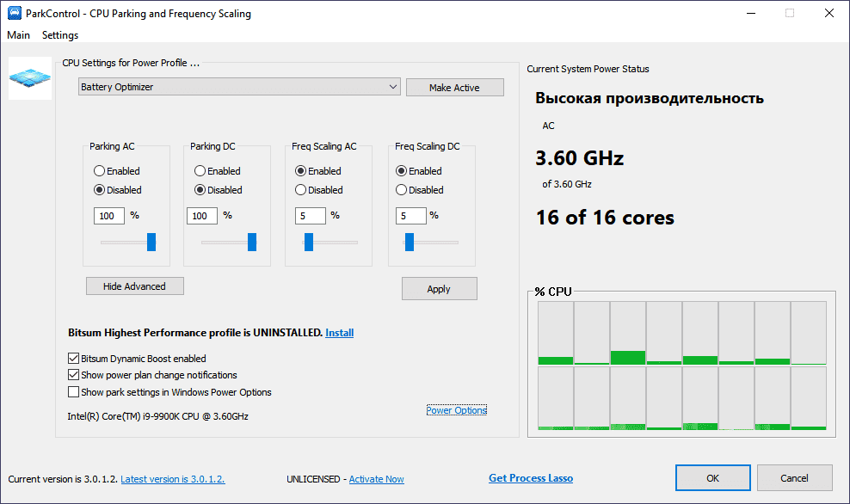Click the Make Active button
Screen dimensions: 850x504
(454, 87)
